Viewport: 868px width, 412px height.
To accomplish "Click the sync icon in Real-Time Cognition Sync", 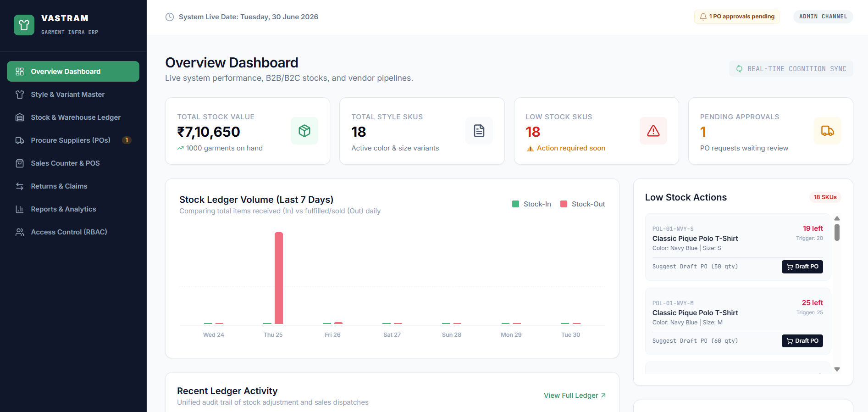I will 739,69.
